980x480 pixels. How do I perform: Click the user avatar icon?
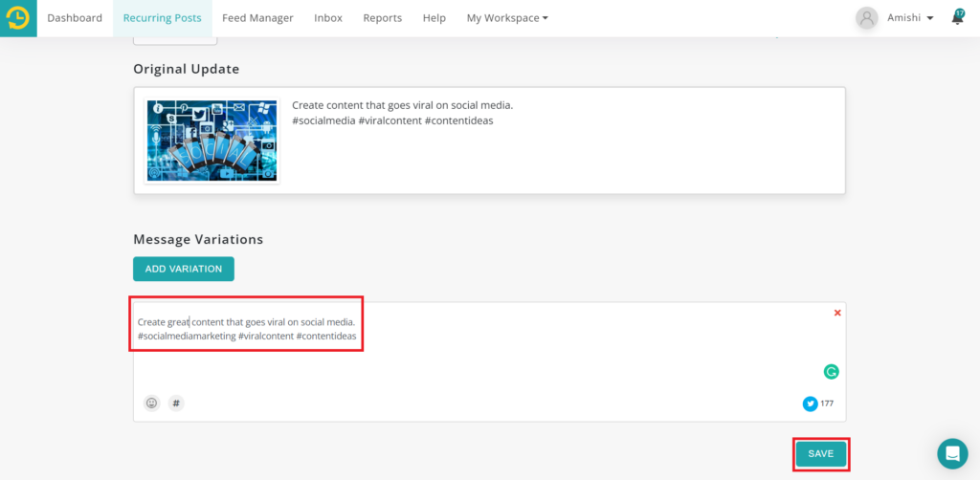867,18
